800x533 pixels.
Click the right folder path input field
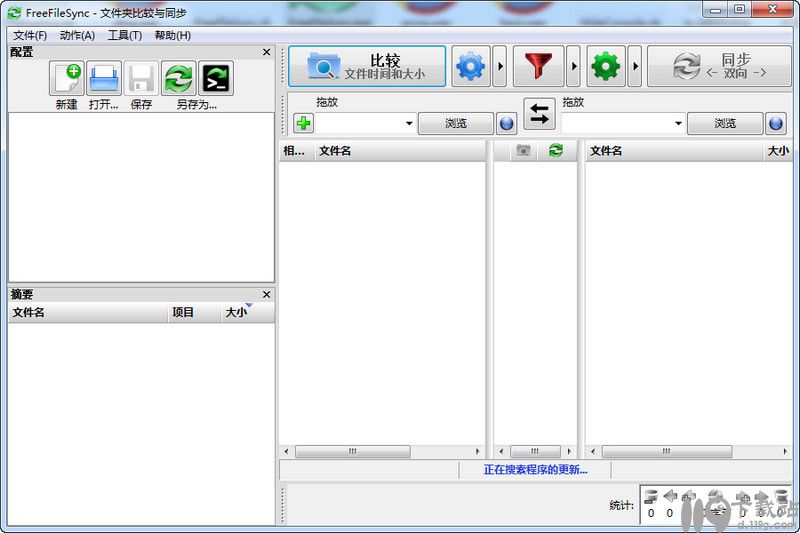coord(616,123)
